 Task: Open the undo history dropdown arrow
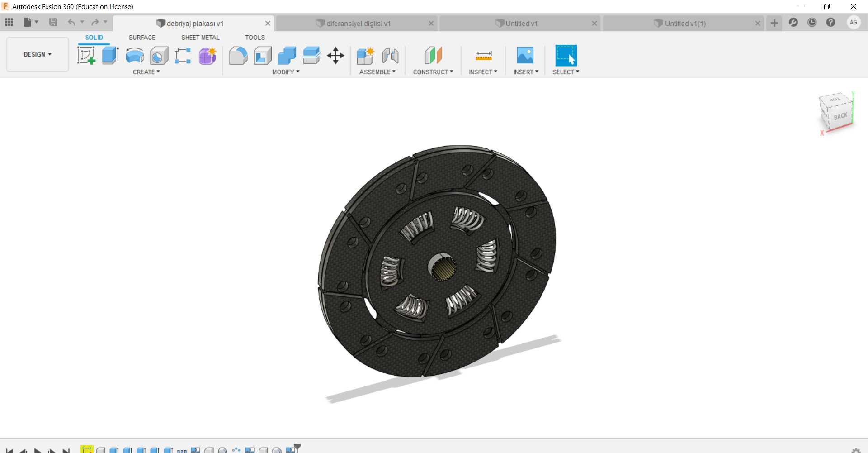pos(82,22)
